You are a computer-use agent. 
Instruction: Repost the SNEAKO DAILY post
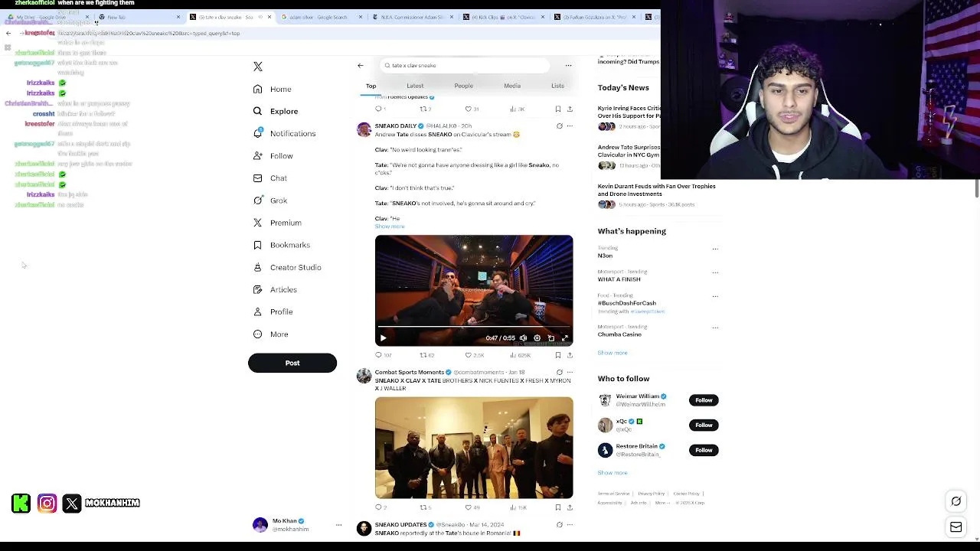point(423,355)
